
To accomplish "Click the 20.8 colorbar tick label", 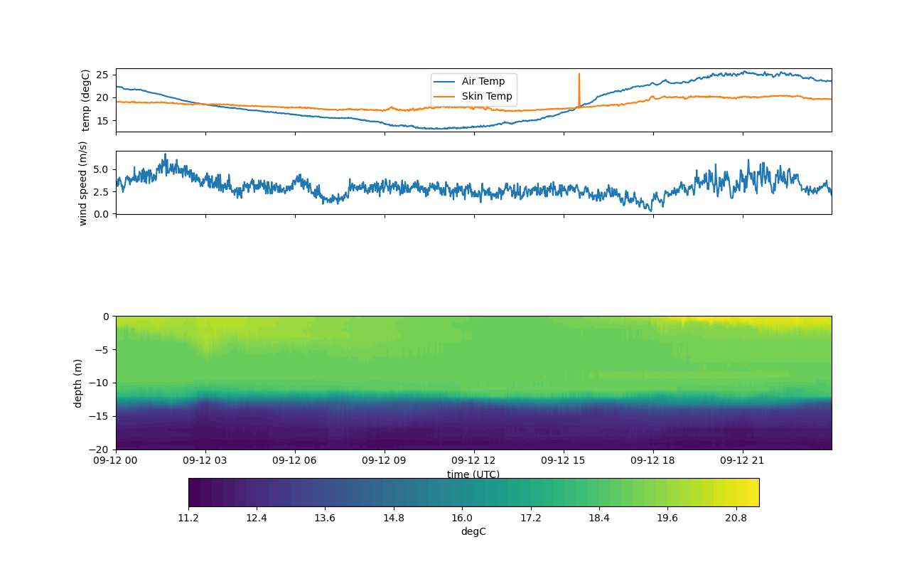I will coord(736,518).
